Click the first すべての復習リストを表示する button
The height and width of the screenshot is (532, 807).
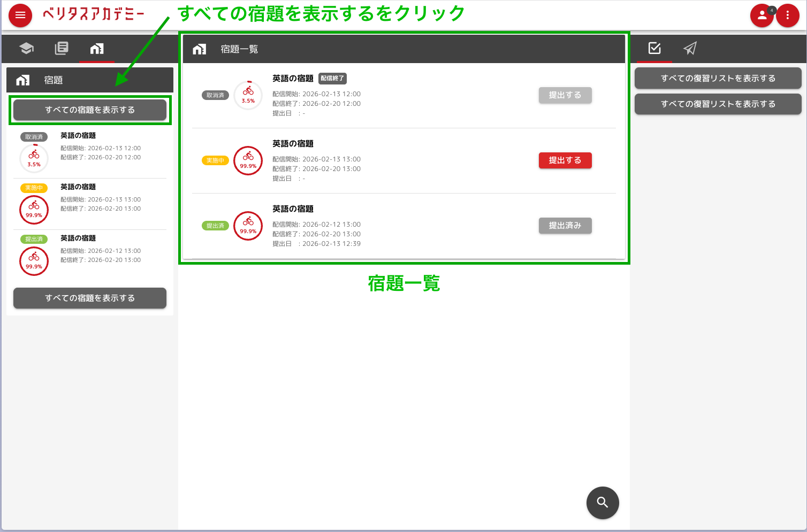[718, 78]
